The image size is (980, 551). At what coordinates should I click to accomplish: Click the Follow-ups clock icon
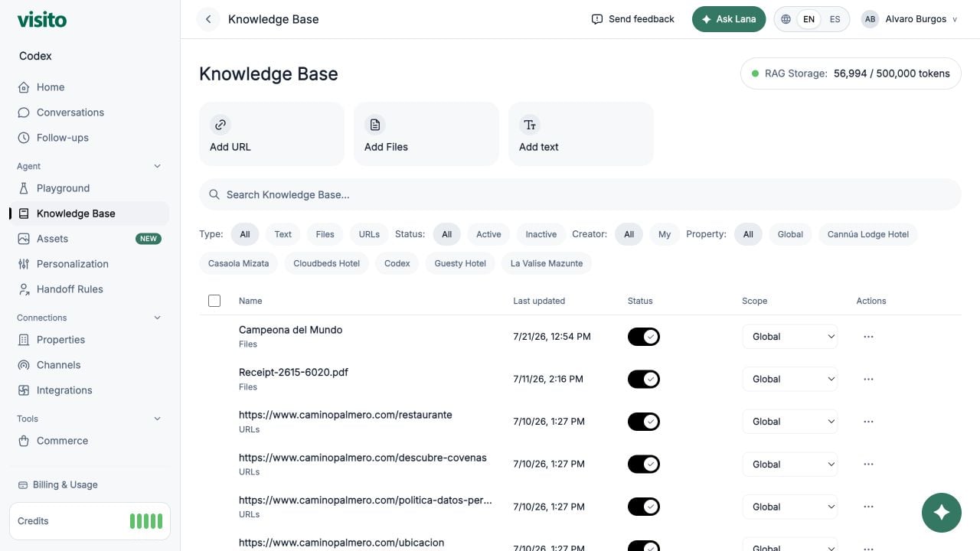click(x=24, y=138)
